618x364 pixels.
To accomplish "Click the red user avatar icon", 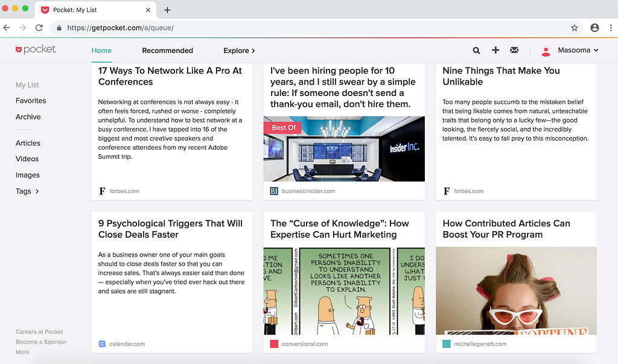I will point(546,51).
